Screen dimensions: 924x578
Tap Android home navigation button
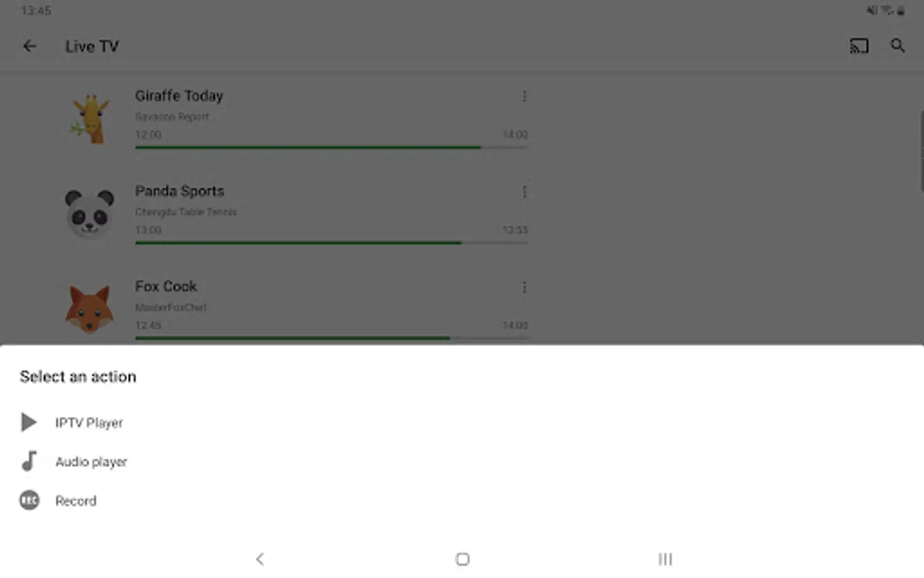(x=463, y=559)
